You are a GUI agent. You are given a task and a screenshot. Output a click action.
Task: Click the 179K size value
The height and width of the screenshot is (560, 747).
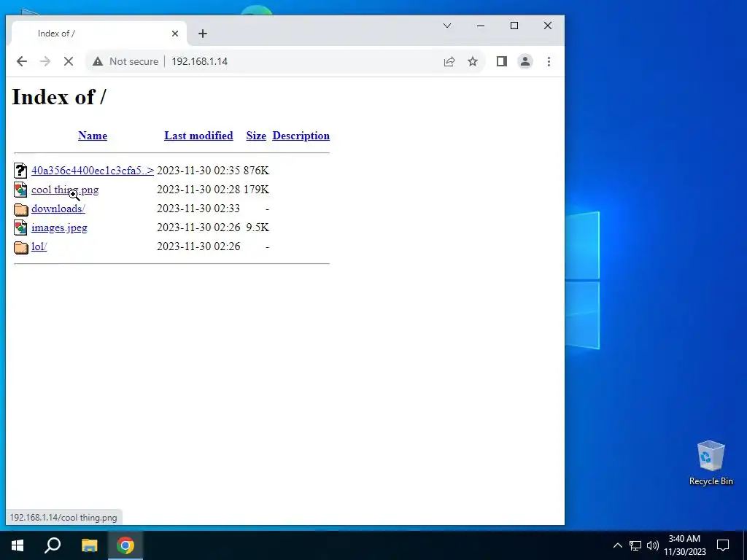pos(256,190)
